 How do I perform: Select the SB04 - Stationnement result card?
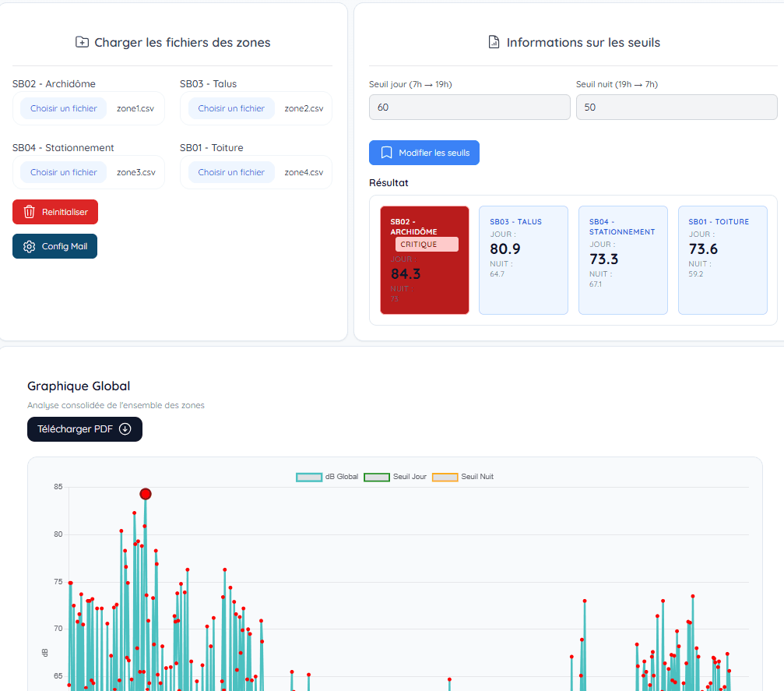point(623,260)
